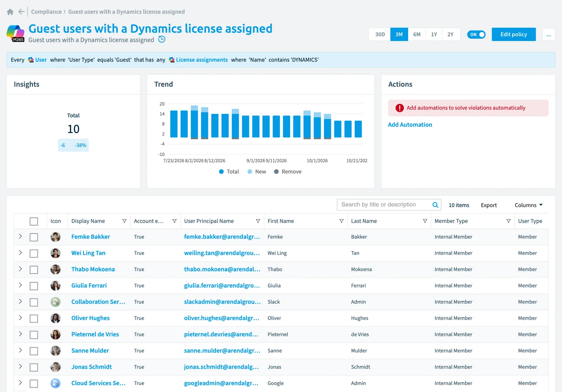Select the 30D time range

click(x=380, y=34)
